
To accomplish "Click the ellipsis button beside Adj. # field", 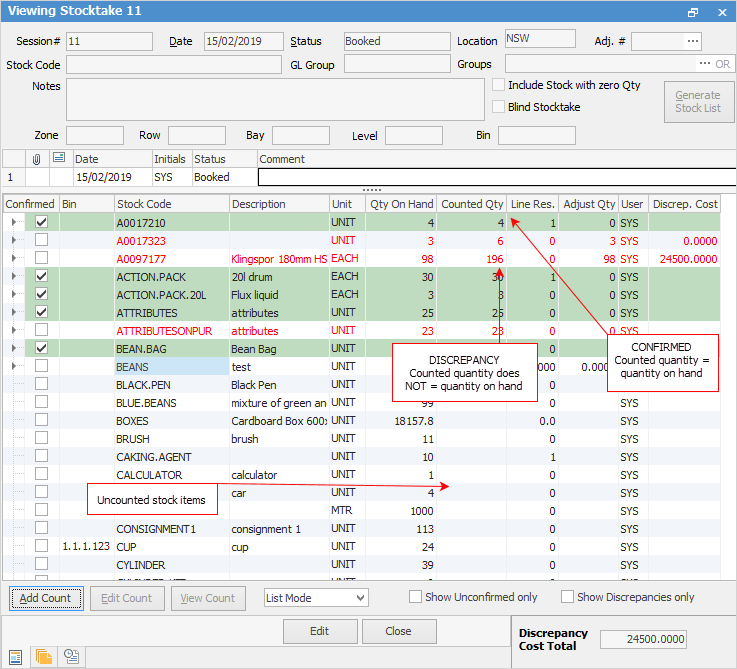I will pos(692,41).
